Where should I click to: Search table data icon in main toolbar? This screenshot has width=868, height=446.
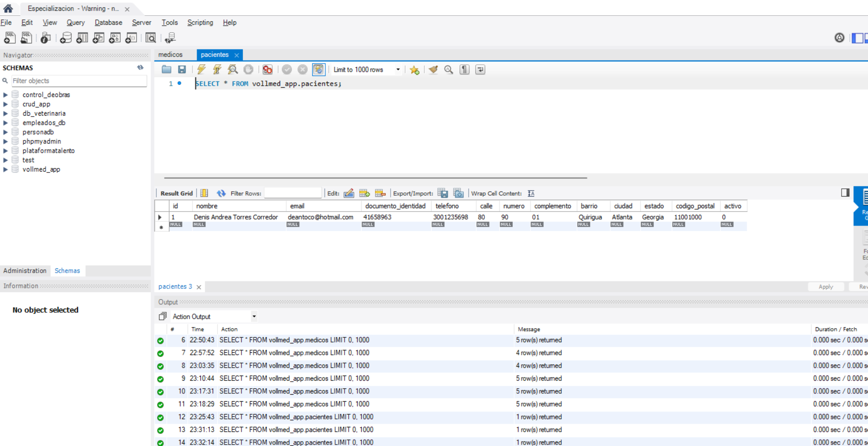point(151,38)
